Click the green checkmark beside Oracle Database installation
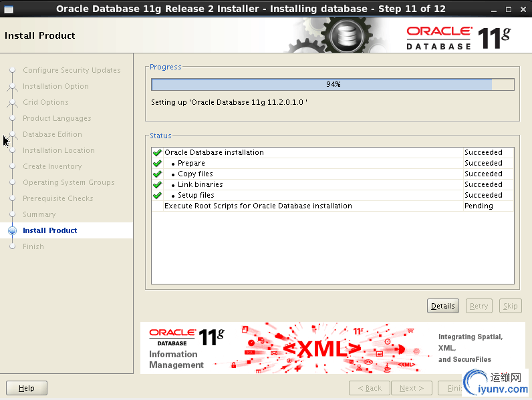This screenshot has width=532, height=400. coord(157,152)
